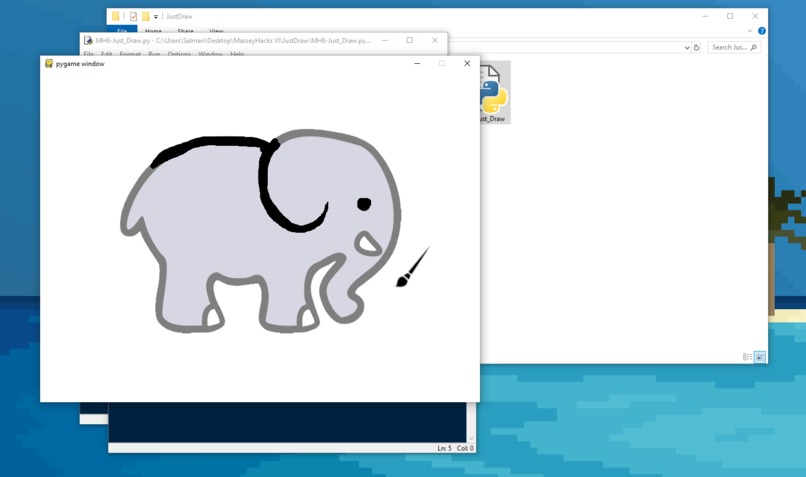Image resolution: width=806 pixels, height=477 pixels.
Task: Open the MH6-Just_Draw Python file in Explorer
Action: point(495,93)
